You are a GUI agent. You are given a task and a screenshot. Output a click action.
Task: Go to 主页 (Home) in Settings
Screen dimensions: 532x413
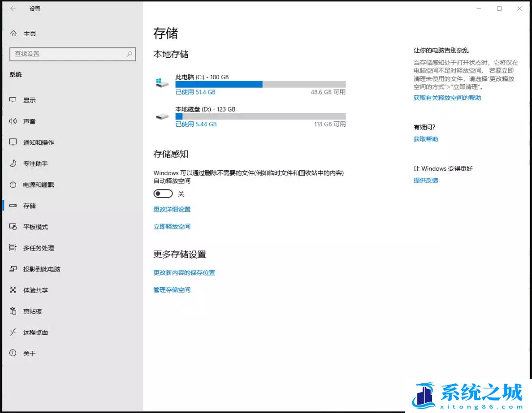(x=26, y=33)
